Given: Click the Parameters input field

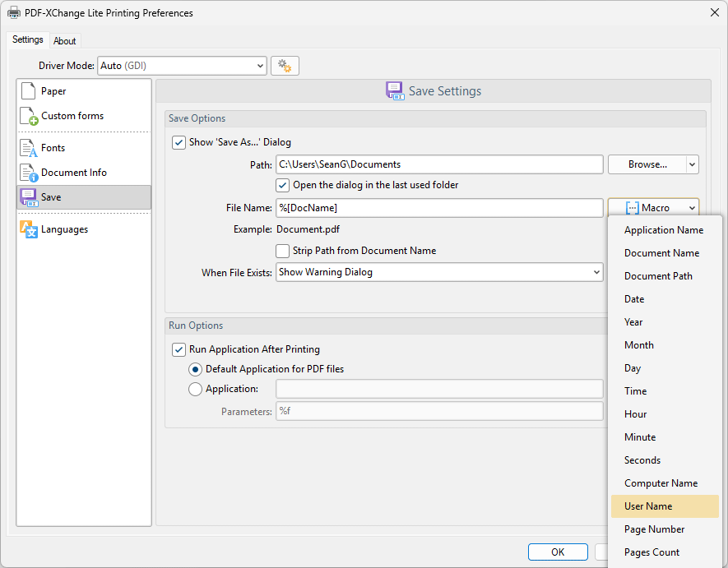Looking at the screenshot, I should coord(439,411).
